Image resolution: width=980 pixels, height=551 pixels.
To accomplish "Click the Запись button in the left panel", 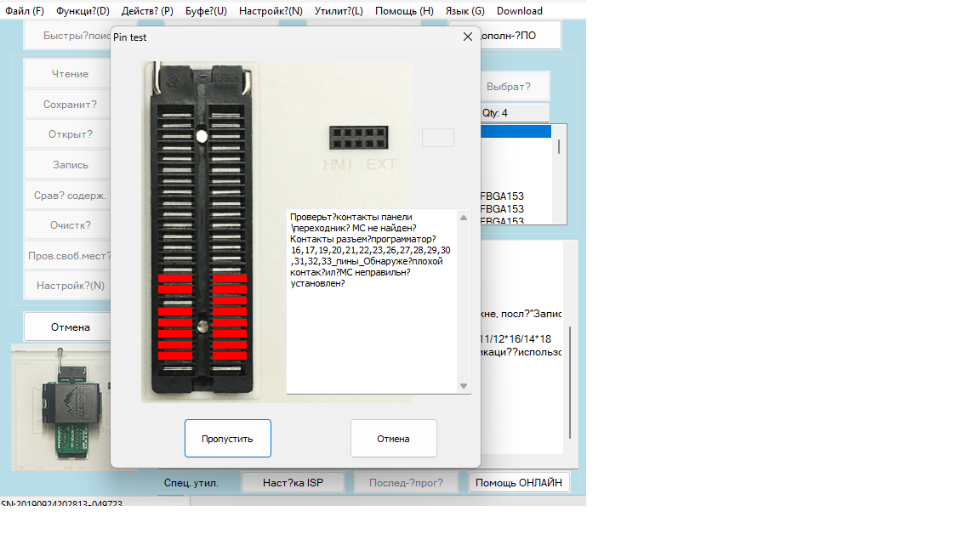I will [70, 165].
